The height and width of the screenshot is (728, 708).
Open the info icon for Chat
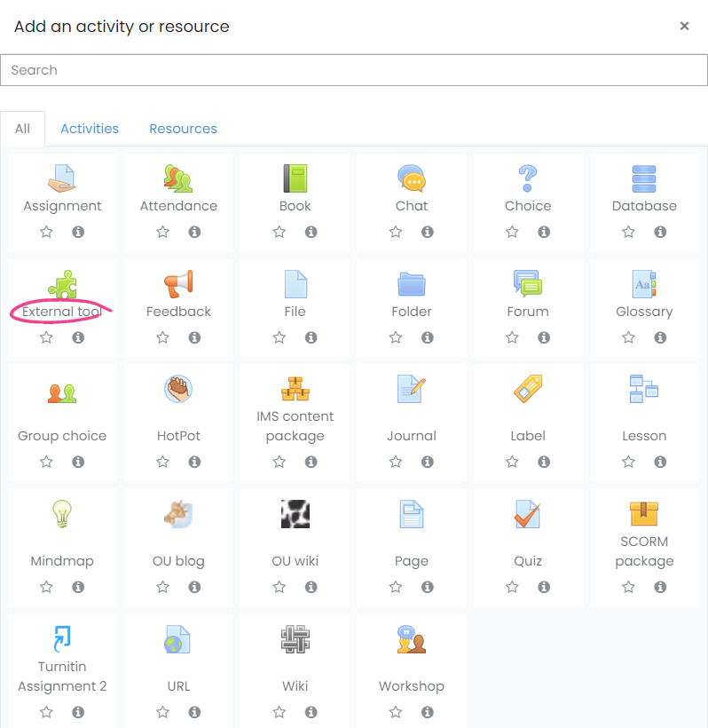[x=428, y=232]
